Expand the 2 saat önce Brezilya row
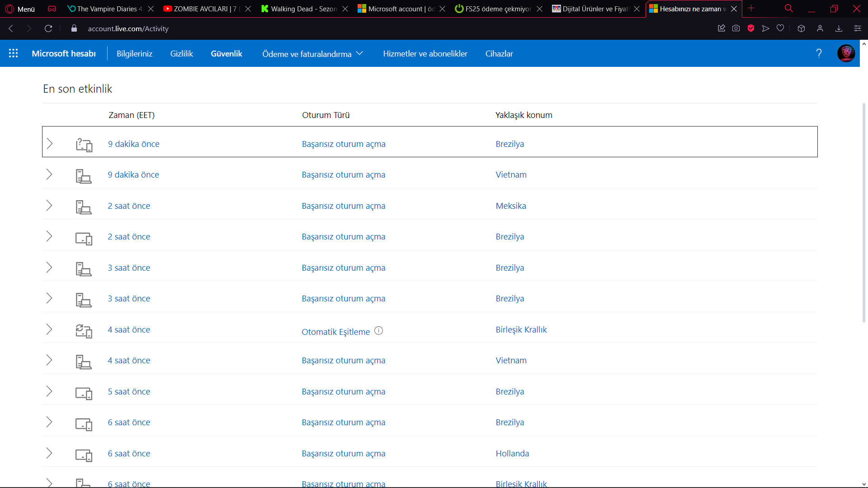The image size is (868, 488). (x=50, y=236)
